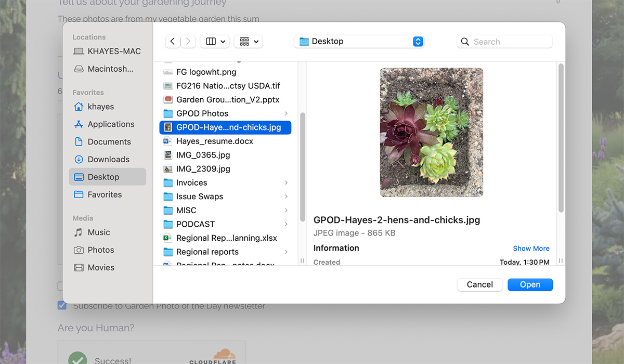Open the item grouping dropdown

coord(248,42)
